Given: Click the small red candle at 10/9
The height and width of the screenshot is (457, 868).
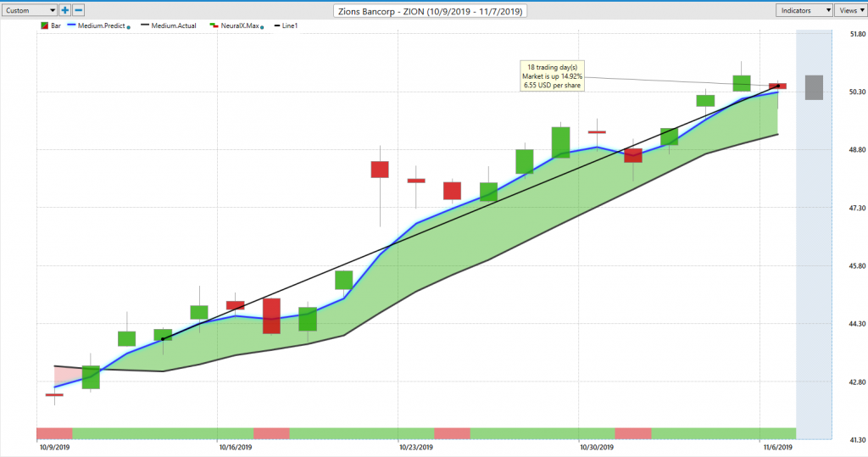Looking at the screenshot, I should tap(54, 395).
